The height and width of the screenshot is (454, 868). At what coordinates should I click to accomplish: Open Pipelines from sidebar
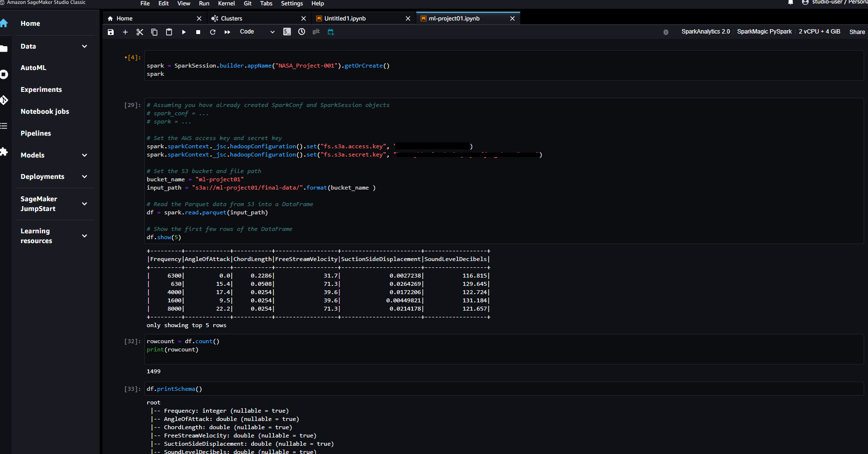click(x=35, y=133)
